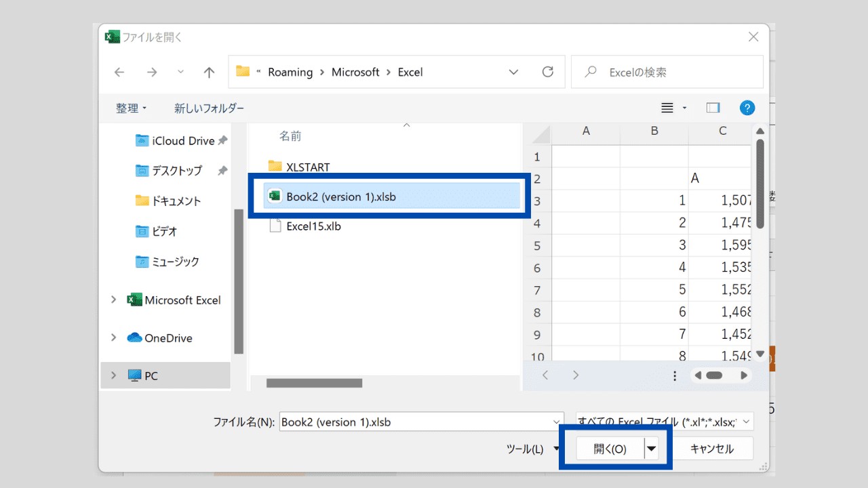Go back with the left arrow button
Viewport: 868px width, 488px height.
pyautogui.click(x=119, y=72)
